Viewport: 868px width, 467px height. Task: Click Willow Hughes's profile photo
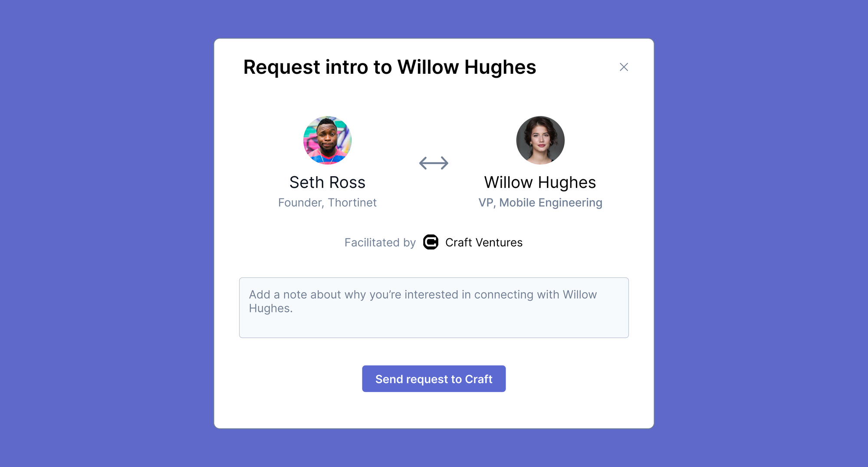540,140
